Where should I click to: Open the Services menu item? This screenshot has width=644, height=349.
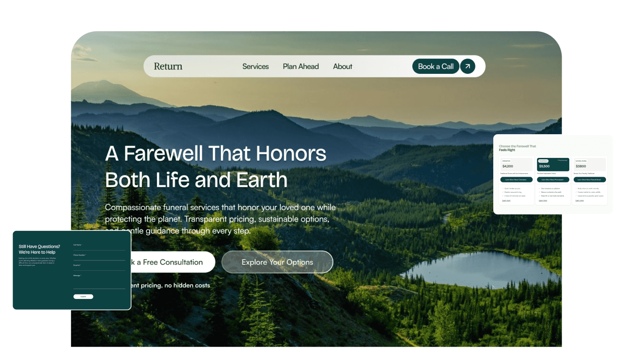pos(255,66)
